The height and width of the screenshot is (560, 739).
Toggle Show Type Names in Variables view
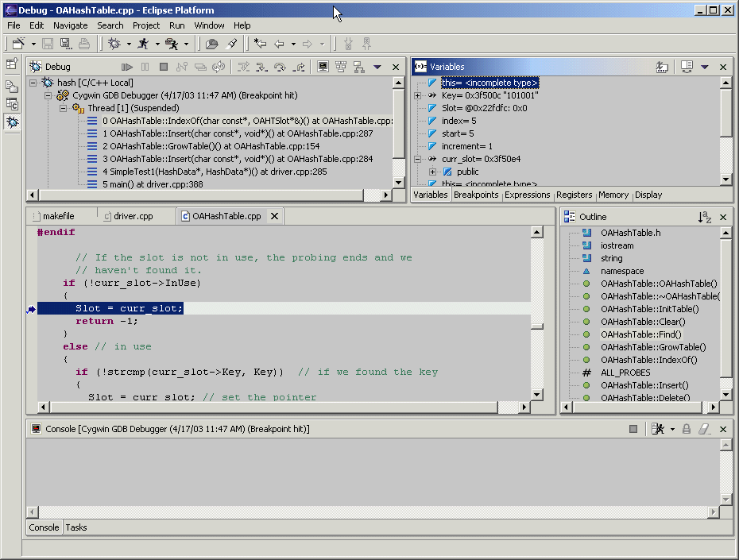click(662, 68)
